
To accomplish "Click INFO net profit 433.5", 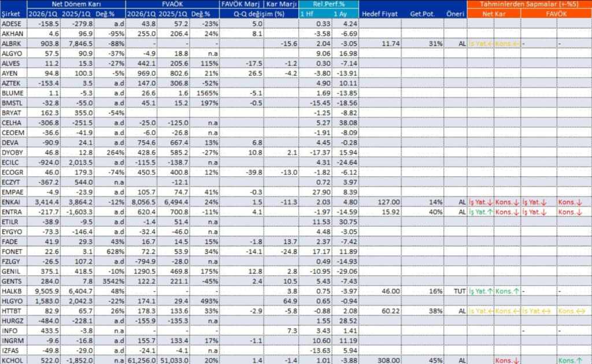I will (x=50, y=331).
